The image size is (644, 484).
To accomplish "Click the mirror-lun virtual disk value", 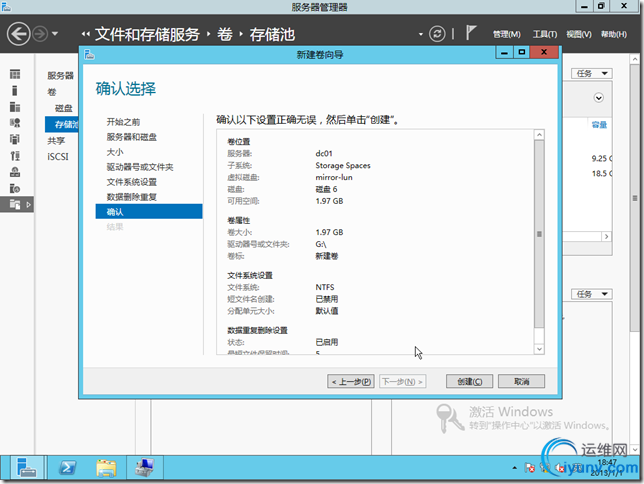I will pyautogui.click(x=334, y=177).
